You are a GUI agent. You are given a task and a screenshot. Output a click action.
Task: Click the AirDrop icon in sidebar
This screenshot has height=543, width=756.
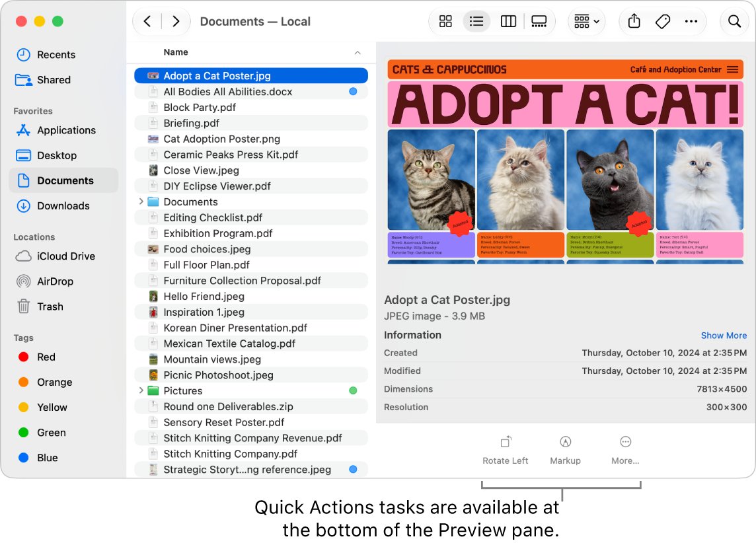coord(23,281)
